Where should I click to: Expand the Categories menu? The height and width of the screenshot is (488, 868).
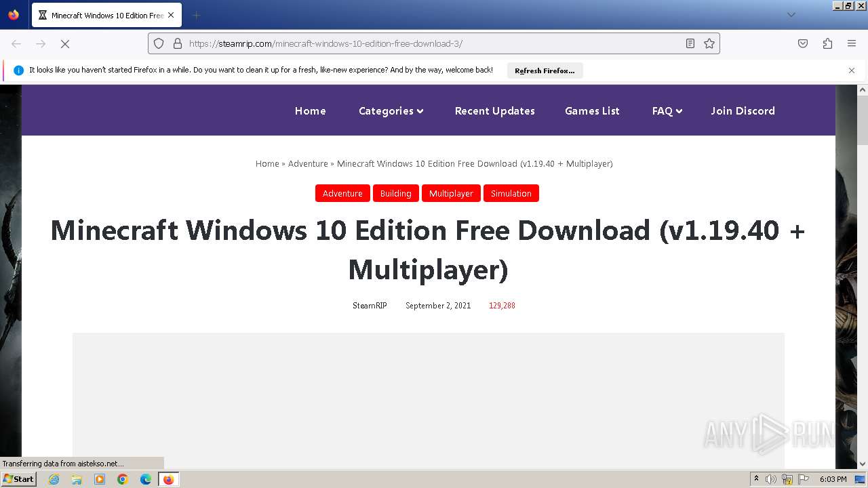point(391,110)
